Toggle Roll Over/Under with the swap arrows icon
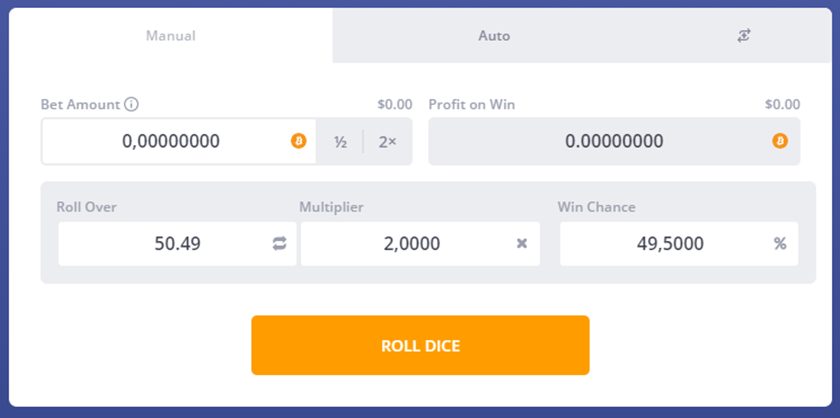The height and width of the screenshot is (418, 840). (280, 244)
